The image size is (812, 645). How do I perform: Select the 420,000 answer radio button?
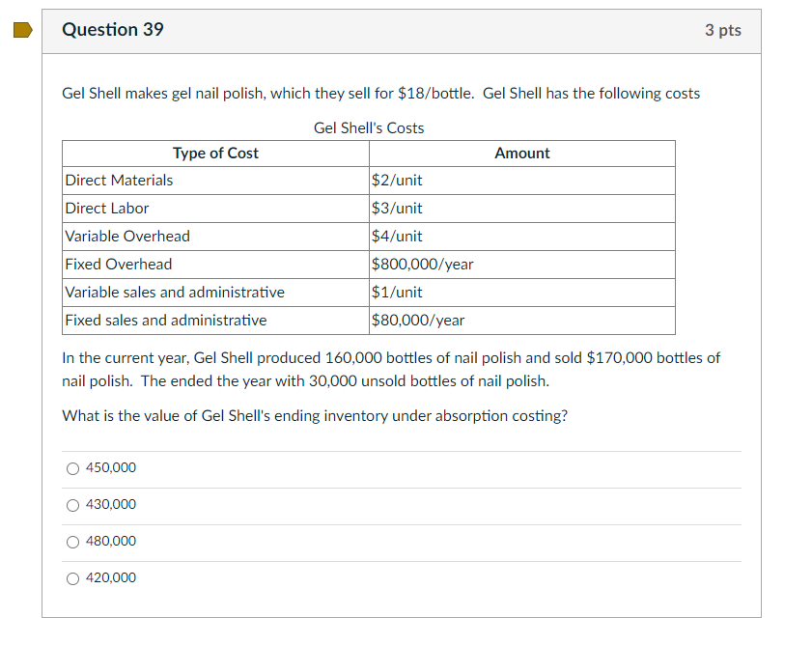pyautogui.click(x=72, y=578)
